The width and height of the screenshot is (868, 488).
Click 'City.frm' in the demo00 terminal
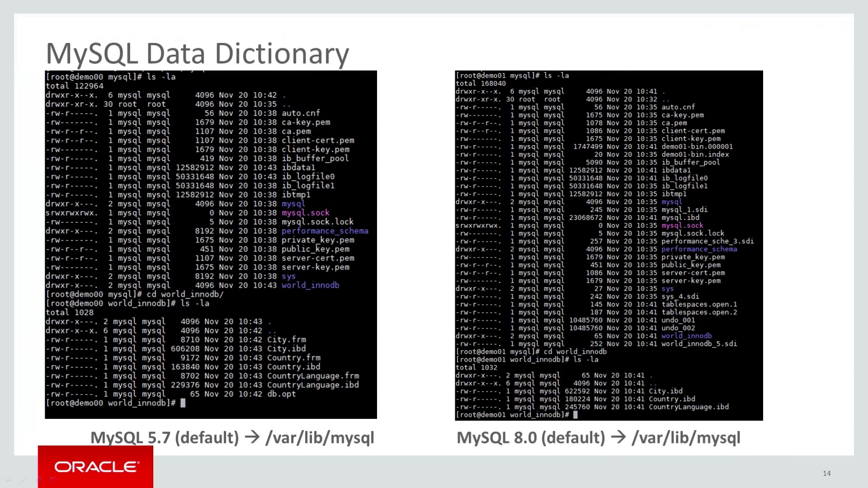287,339
